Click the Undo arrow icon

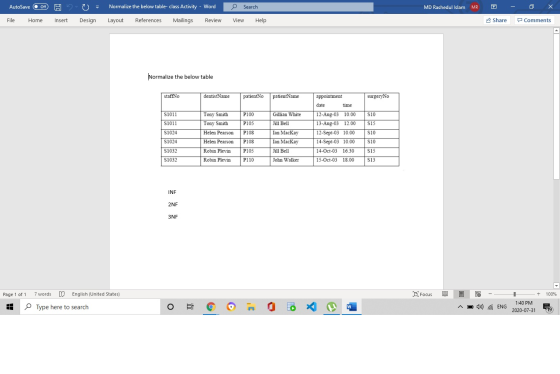(x=70, y=7)
